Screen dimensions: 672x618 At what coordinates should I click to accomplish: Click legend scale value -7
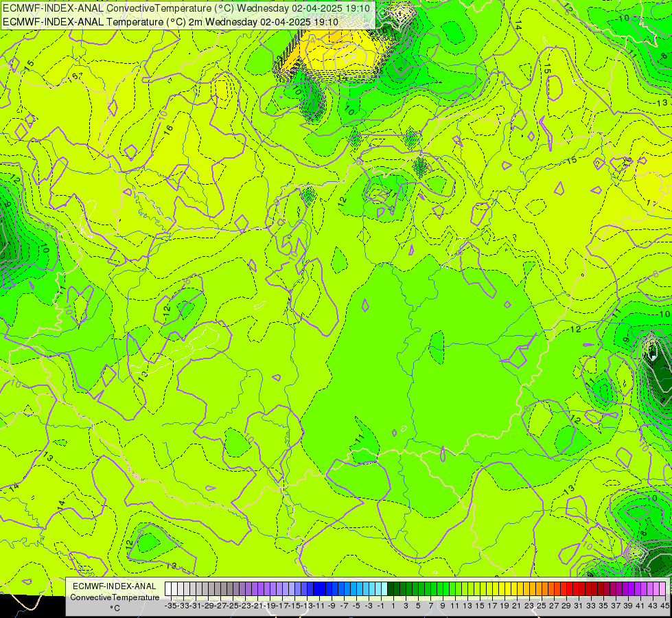click(344, 606)
